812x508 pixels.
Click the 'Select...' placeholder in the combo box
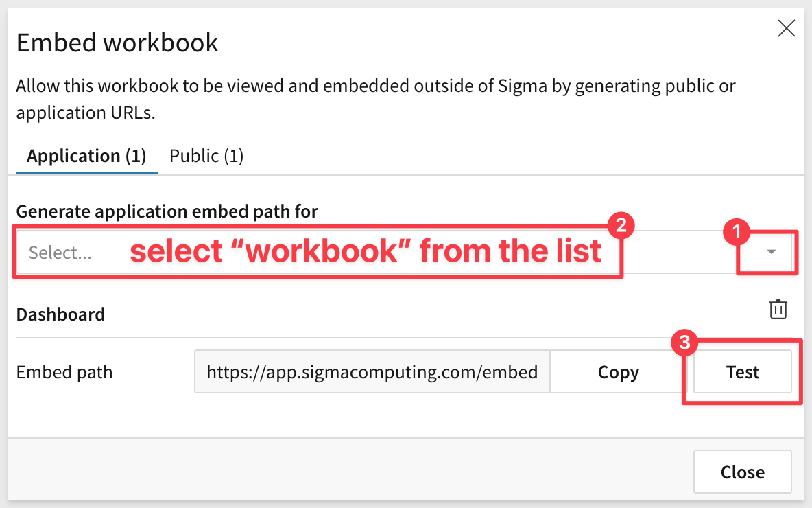[60, 253]
